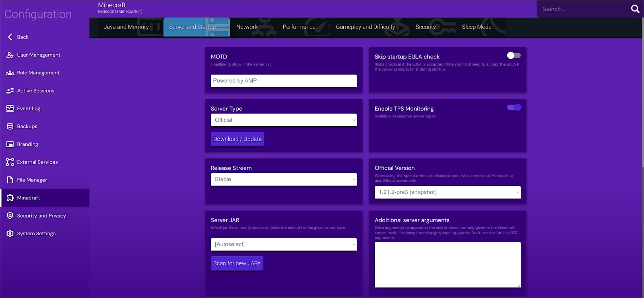Screen dimensions: 644x298
Task: Click the Role Management group icon
Action: (x=10, y=73)
